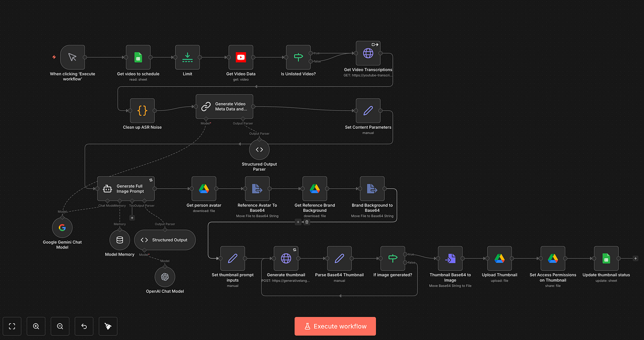Viewport: 644px width, 340px height.
Task: Open the 'Structured Output' pill node
Action: pyautogui.click(x=165, y=240)
